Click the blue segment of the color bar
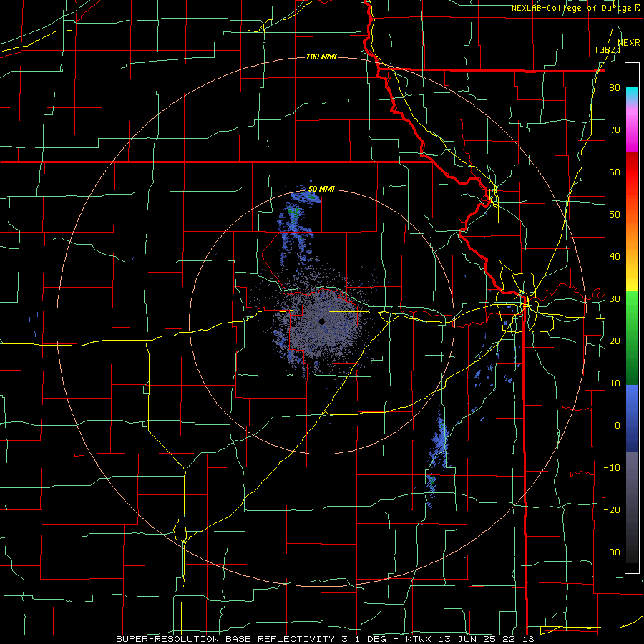The height and width of the screenshot is (644, 644). pyautogui.click(x=632, y=418)
